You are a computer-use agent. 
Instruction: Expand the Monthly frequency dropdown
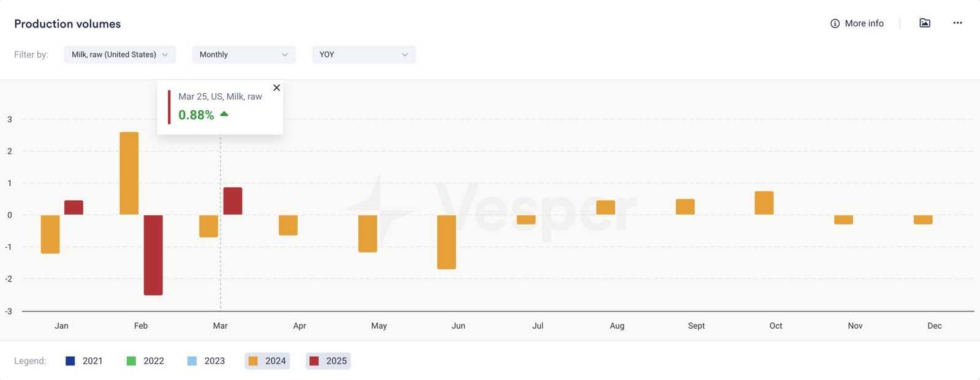coord(244,54)
